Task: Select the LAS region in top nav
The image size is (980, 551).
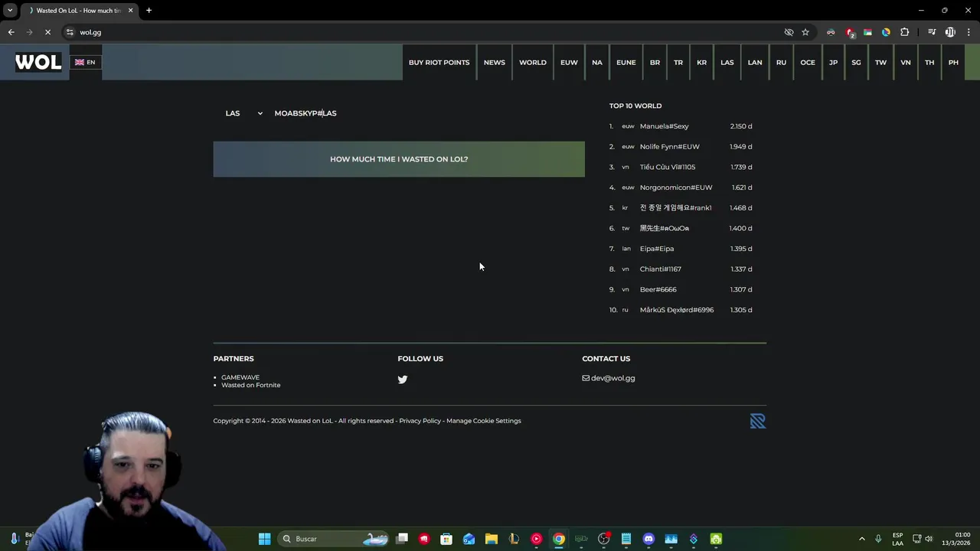Action: 727,63
